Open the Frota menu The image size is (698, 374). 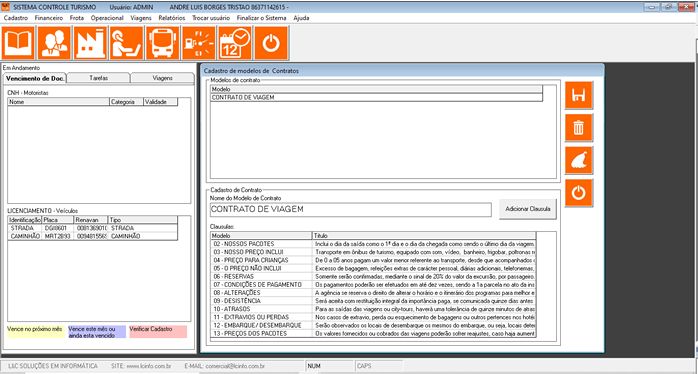(77, 18)
